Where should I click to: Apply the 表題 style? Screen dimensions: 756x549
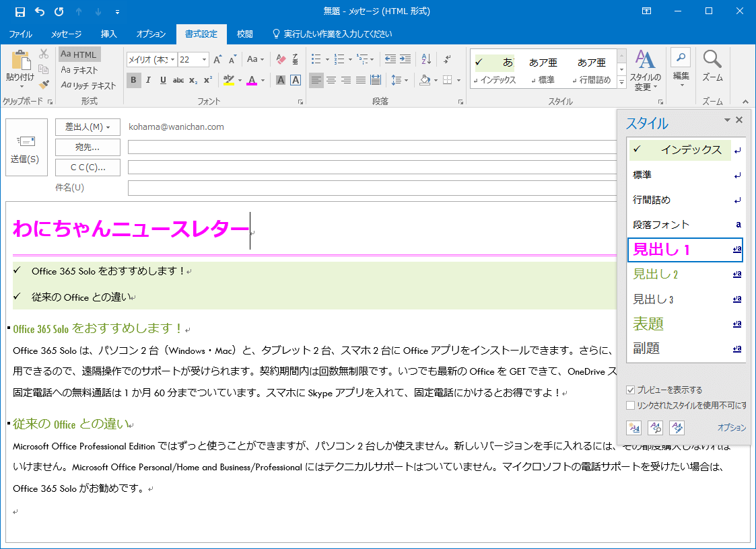(685, 324)
